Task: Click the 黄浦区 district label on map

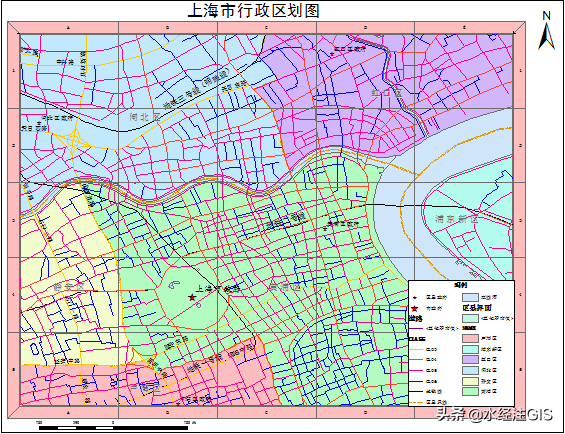Action: coord(285,287)
